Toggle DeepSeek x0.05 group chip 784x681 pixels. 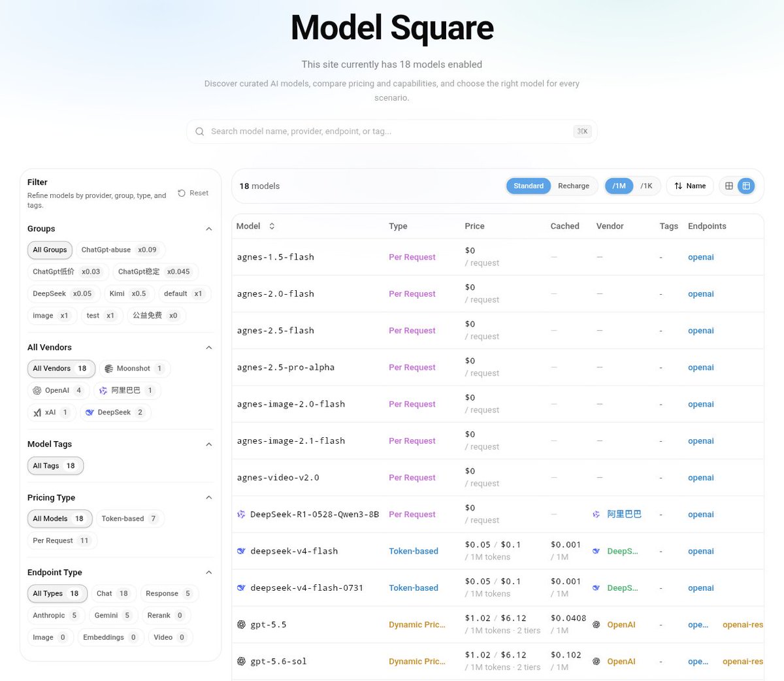point(62,293)
